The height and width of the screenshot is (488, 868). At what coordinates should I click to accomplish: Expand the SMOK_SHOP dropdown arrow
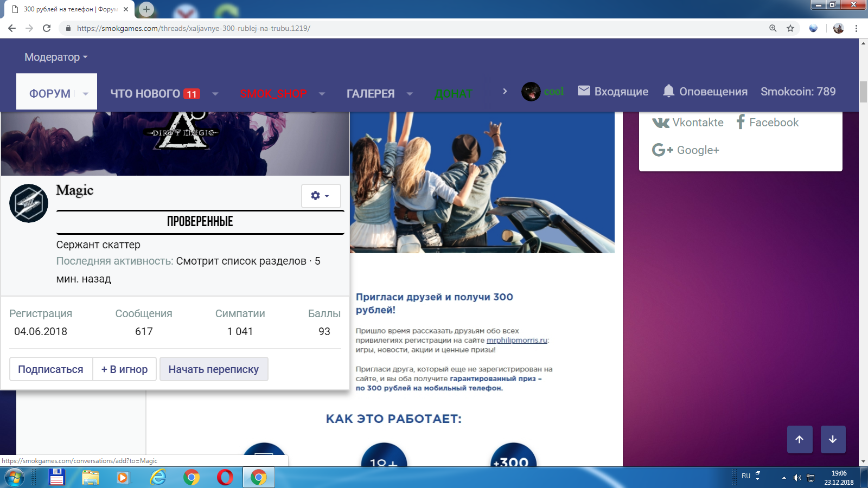coord(322,94)
